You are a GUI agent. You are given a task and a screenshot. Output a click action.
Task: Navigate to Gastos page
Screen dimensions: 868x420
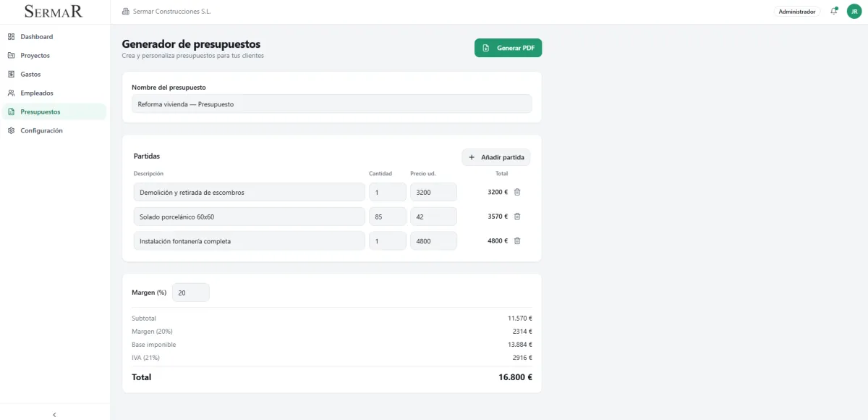[x=30, y=74]
